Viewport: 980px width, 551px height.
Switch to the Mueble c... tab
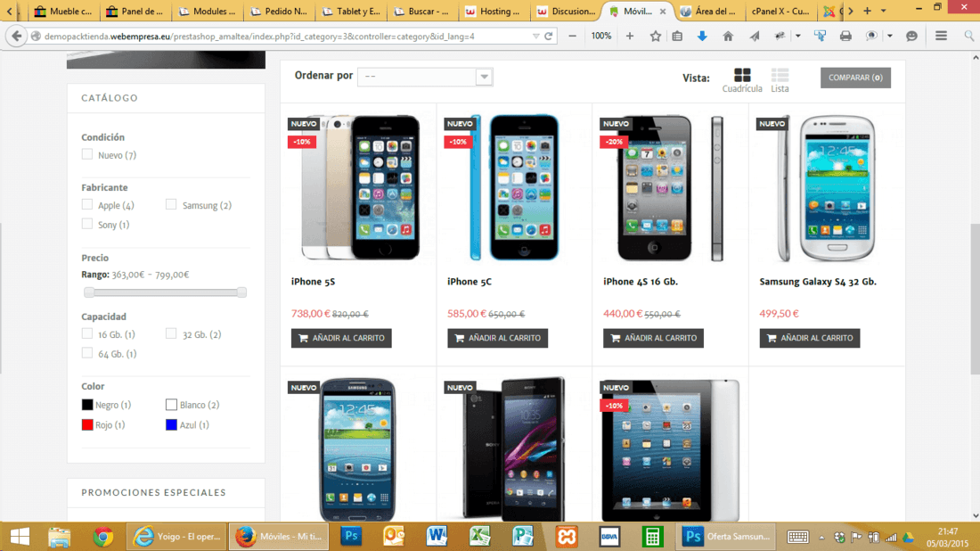click(62, 11)
